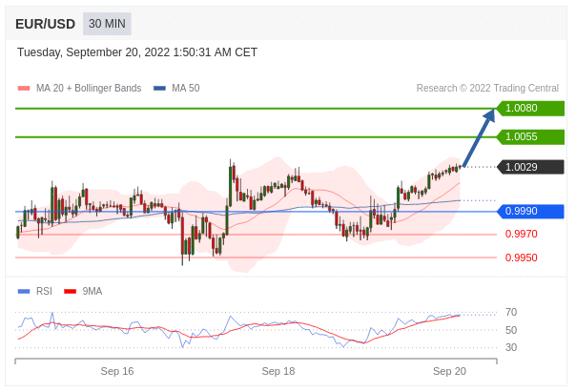Click the chart timestamp text Tuesday, September 20
This screenshot has width=576, height=392.
click(x=137, y=52)
